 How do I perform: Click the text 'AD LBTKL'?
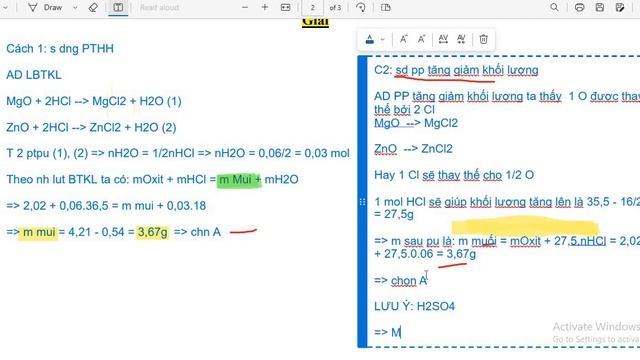[34, 75]
